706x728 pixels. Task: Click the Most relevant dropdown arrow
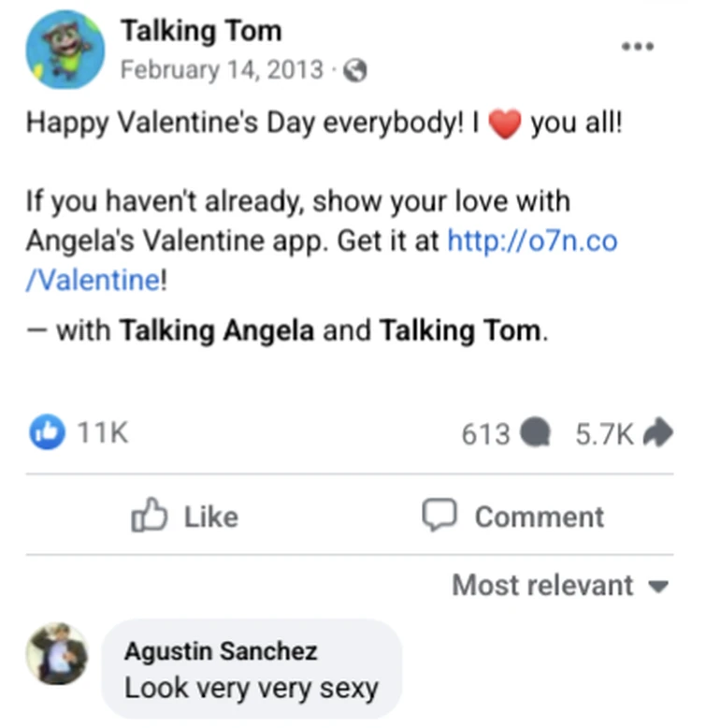coord(658,588)
